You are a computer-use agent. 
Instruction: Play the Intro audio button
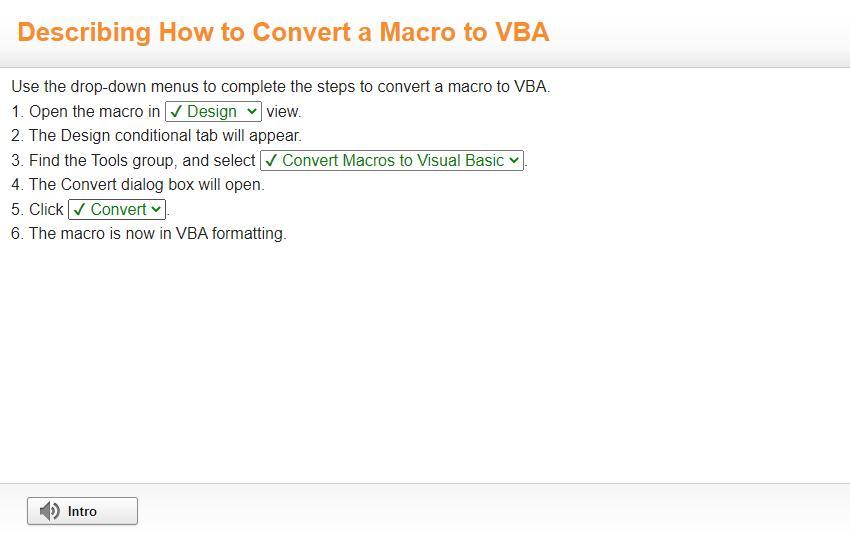(82, 511)
